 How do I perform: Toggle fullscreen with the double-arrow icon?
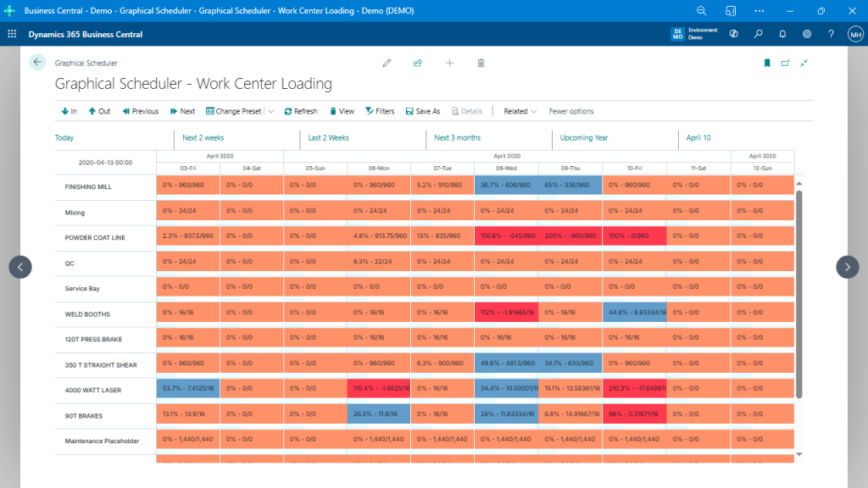click(804, 63)
